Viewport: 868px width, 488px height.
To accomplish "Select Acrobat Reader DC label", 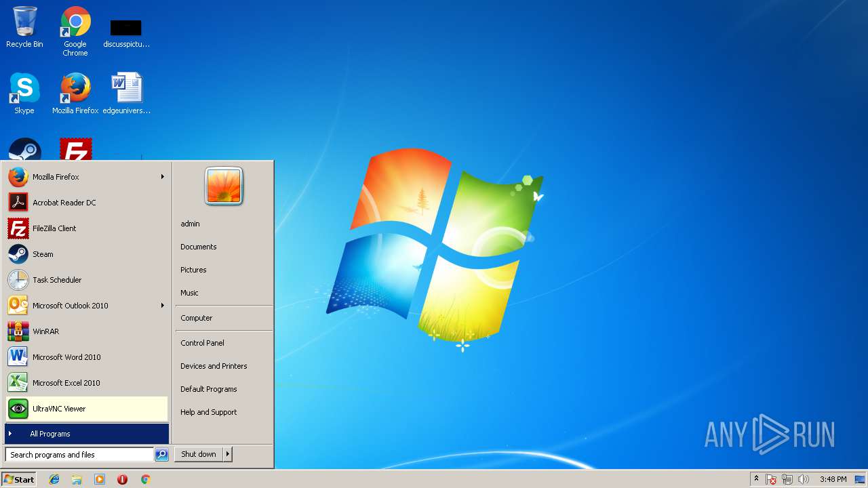I will click(64, 203).
